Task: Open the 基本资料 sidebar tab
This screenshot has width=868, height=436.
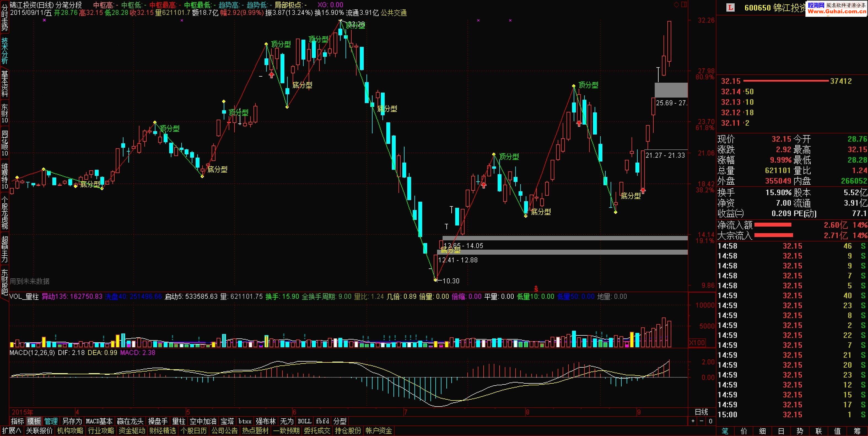Action: [4, 84]
